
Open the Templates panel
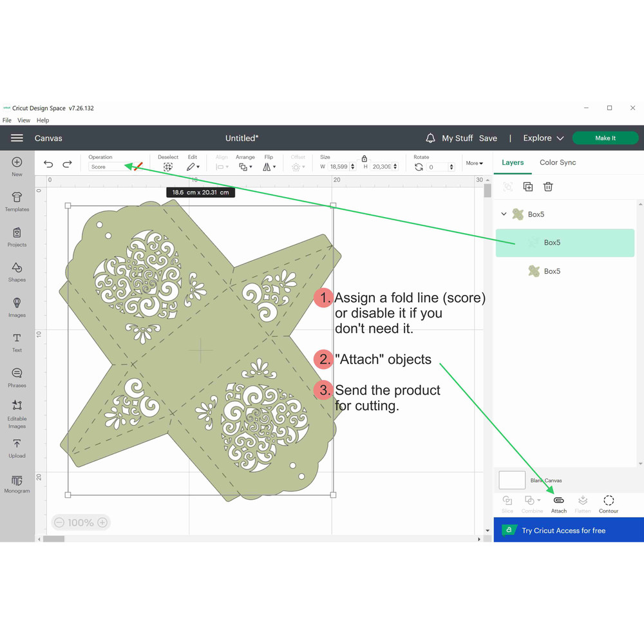[x=17, y=201]
